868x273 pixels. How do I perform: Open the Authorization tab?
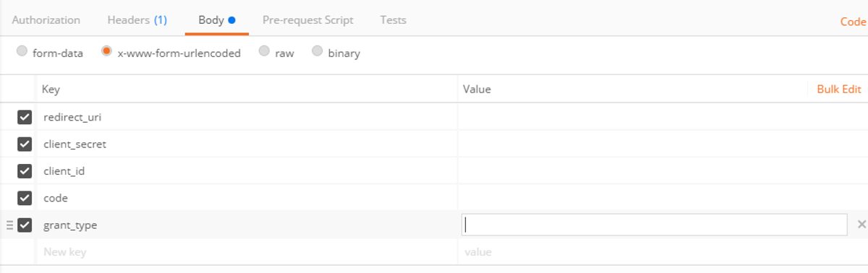click(46, 20)
